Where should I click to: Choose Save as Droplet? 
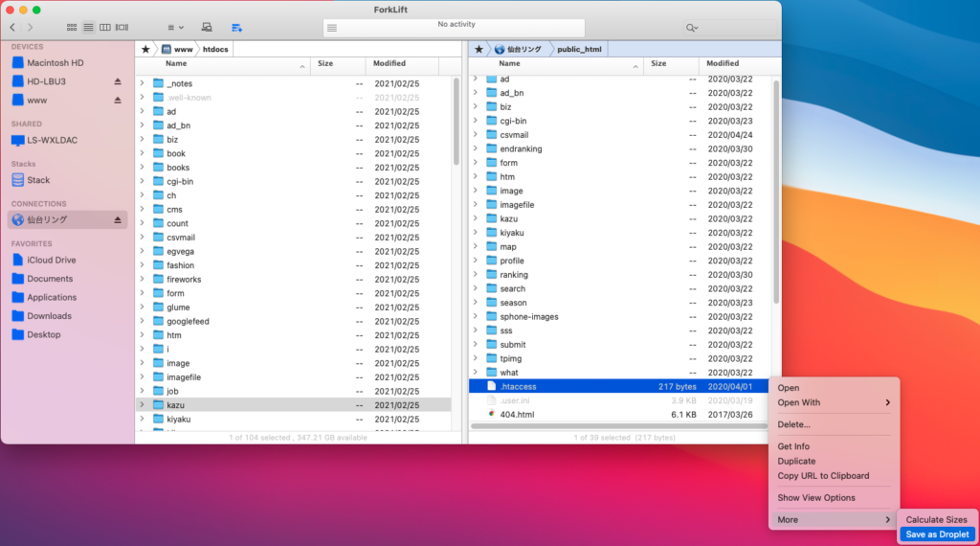click(x=937, y=535)
